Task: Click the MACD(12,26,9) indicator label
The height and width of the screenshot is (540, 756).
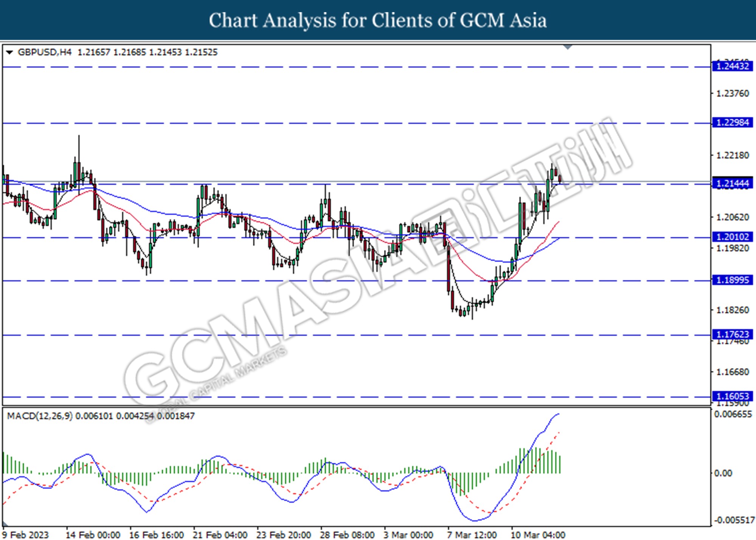Action: click(x=40, y=416)
